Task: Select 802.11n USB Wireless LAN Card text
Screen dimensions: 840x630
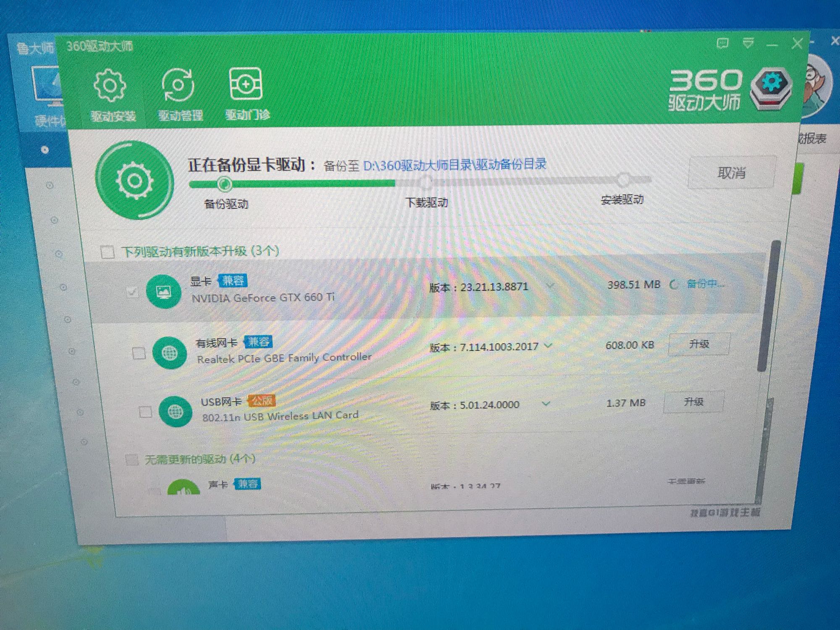Action: [x=280, y=416]
